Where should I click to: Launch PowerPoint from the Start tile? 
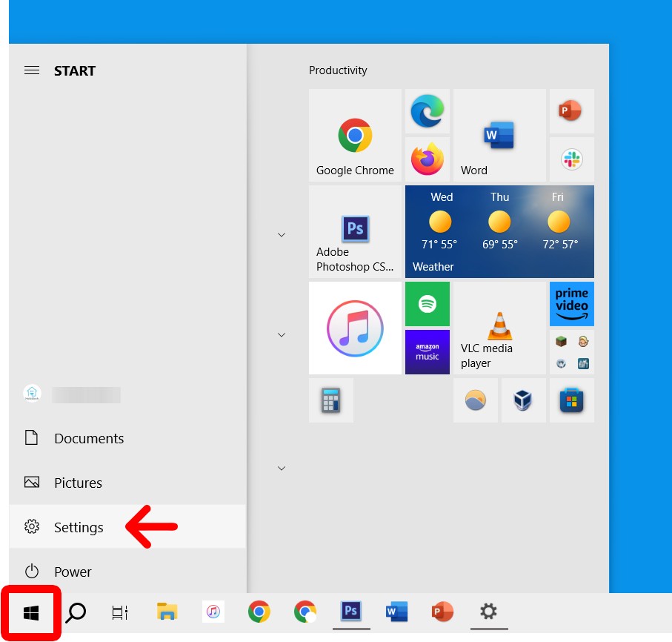pos(572,111)
